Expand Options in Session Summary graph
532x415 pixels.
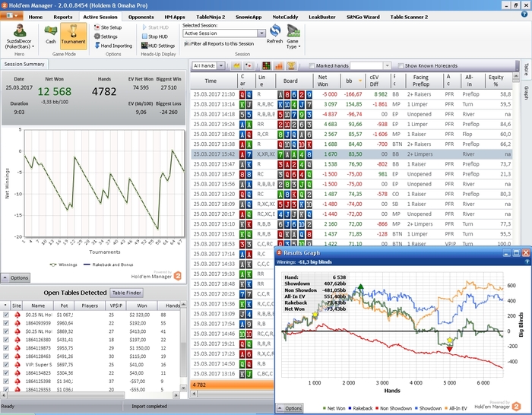tap(15, 277)
